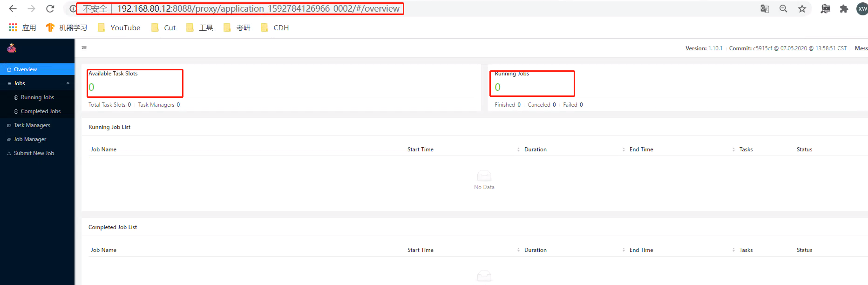Bookmark this page with star icon
This screenshot has width=868, height=285.
[802, 8]
